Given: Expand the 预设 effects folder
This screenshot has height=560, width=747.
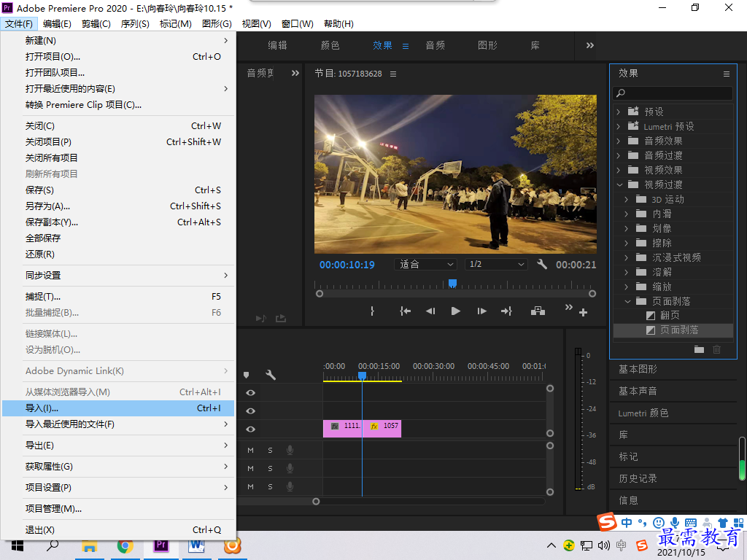Looking at the screenshot, I should click(619, 112).
